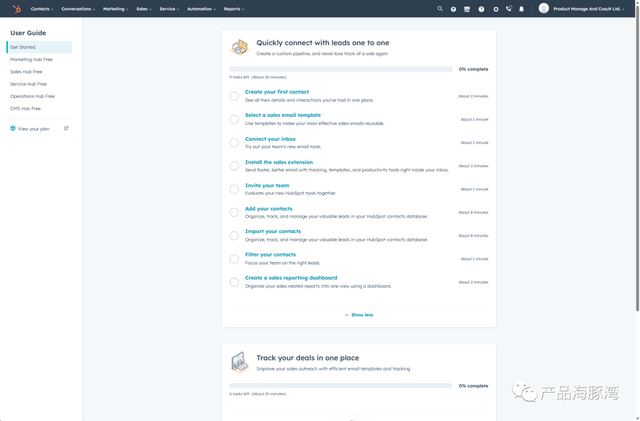This screenshot has width=640, height=421.
Task: Select Operations Hub Free in sidebar
Action: pyautogui.click(x=32, y=96)
